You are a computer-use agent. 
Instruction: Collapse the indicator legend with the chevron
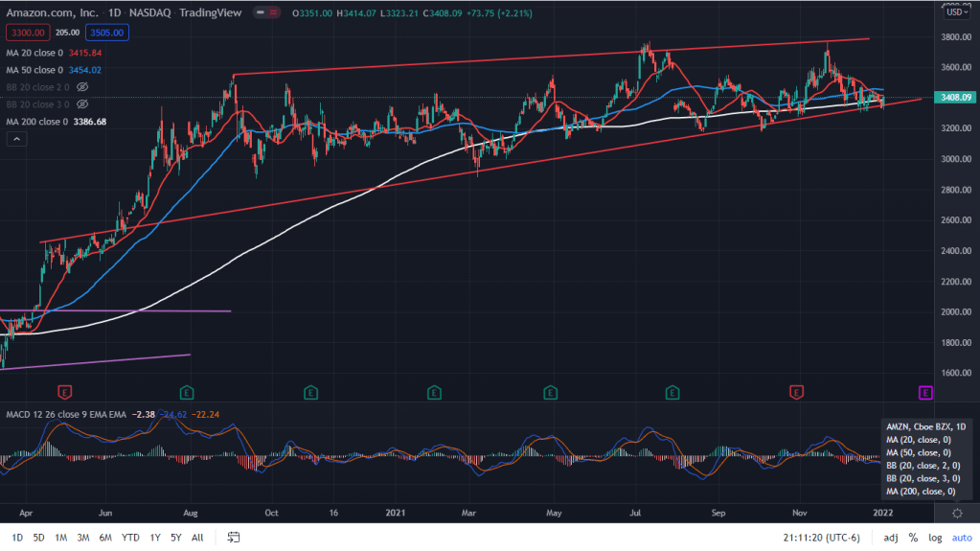pyautogui.click(x=15, y=139)
